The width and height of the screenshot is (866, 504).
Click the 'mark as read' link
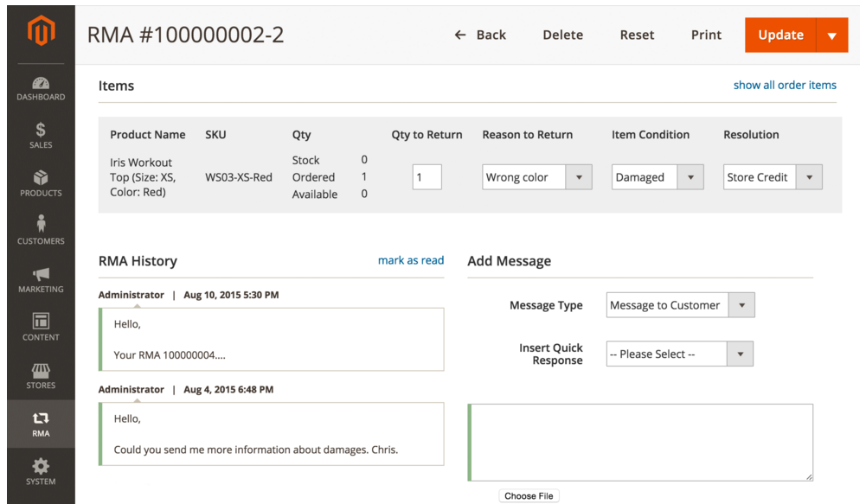pyautogui.click(x=410, y=260)
